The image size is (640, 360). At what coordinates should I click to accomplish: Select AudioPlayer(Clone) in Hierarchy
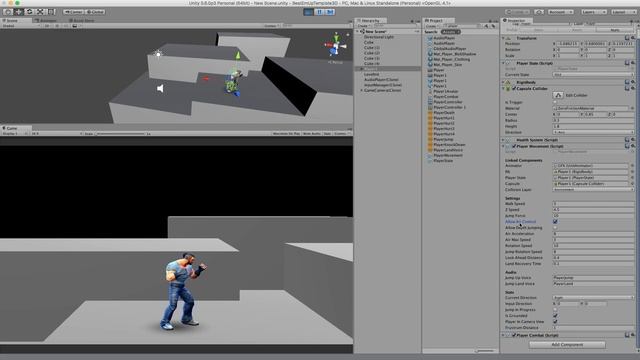(x=381, y=80)
